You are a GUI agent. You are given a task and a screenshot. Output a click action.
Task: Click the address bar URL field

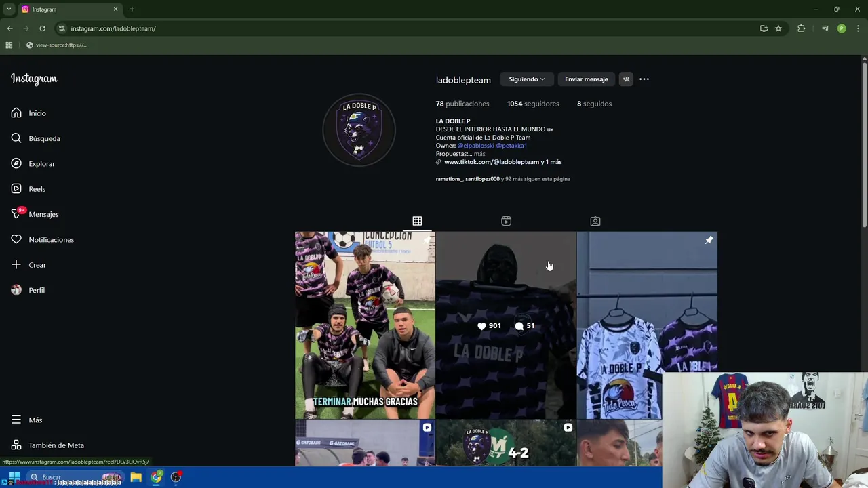click(407, 28)
